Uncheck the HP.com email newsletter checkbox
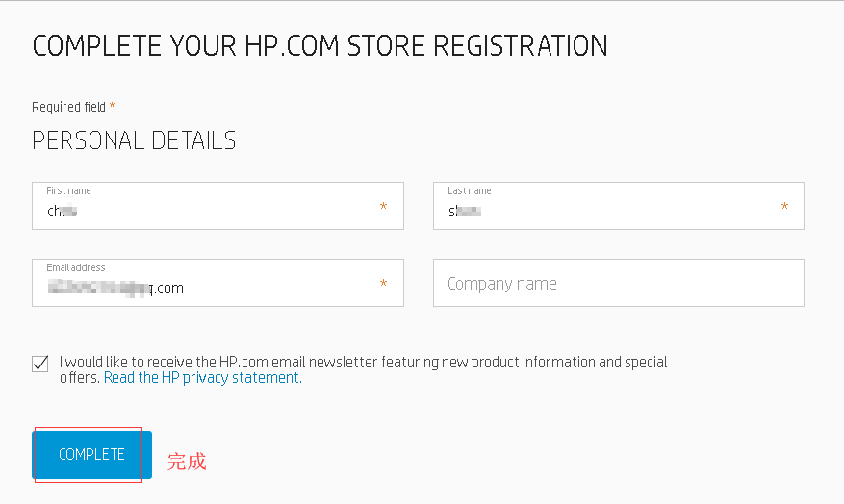 pos(40,364)
